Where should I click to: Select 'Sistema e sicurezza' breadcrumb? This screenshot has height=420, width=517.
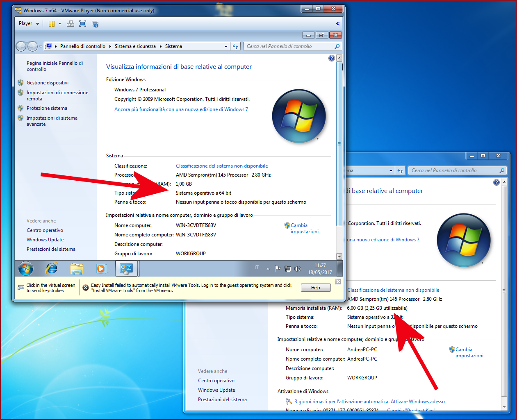[135, 46]
